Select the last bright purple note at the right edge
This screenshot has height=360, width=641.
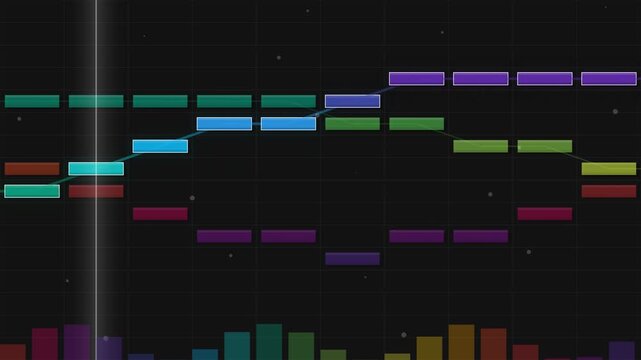pos(609,79)
